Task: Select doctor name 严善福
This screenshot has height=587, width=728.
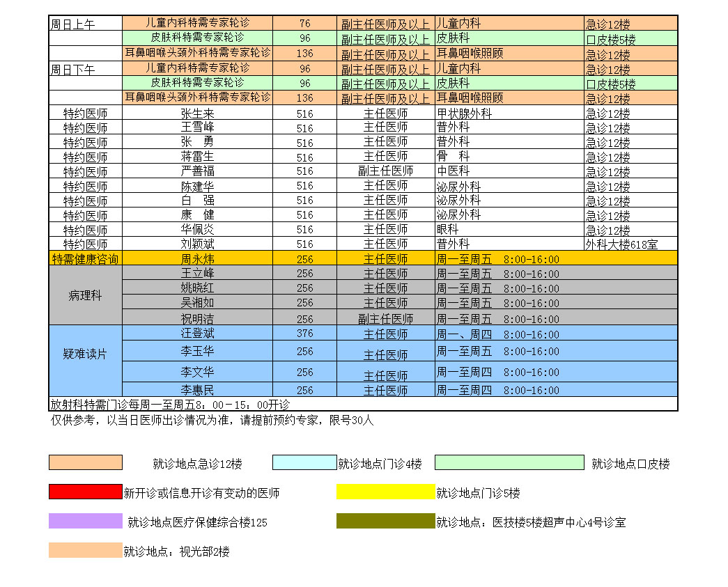Action: click(197, 171)
